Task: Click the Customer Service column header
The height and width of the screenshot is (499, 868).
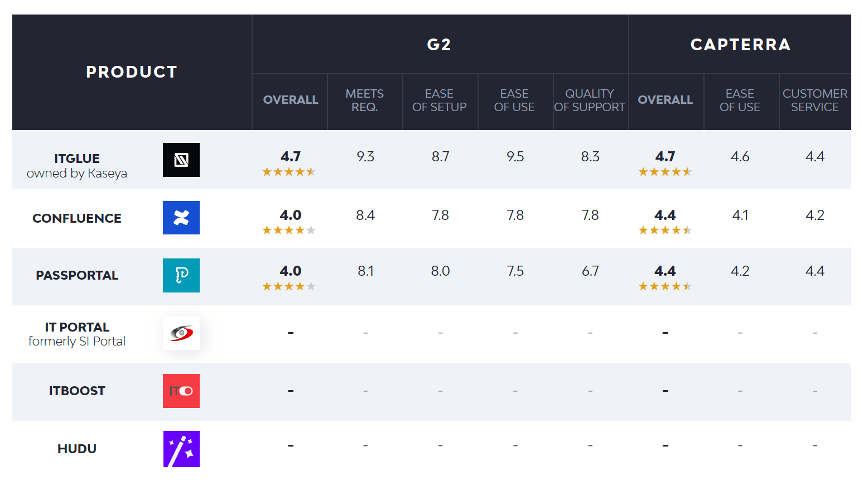Action: 814,100
